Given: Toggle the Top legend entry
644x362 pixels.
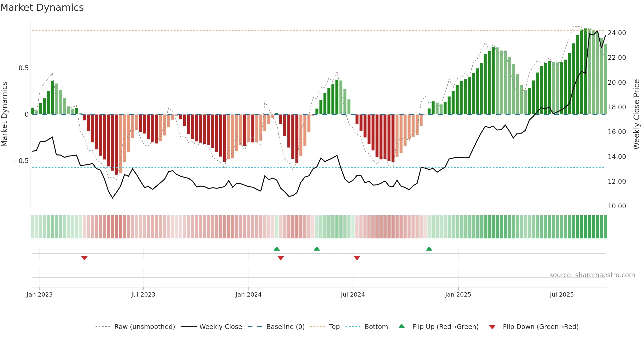Looking at the screenshot, I should (x=325, y=327).
